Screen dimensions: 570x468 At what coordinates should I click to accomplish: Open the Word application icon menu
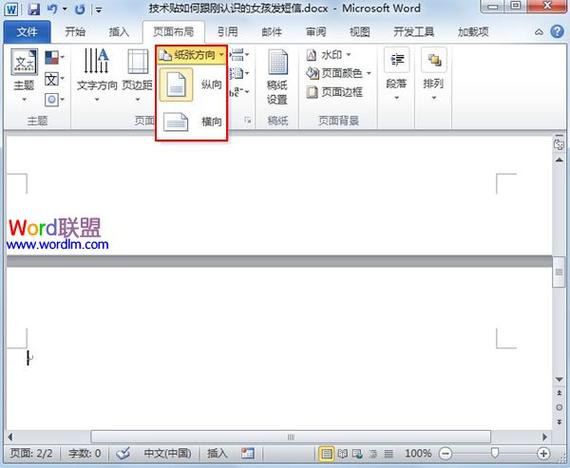pyautogui.click(x=11, y=9)
